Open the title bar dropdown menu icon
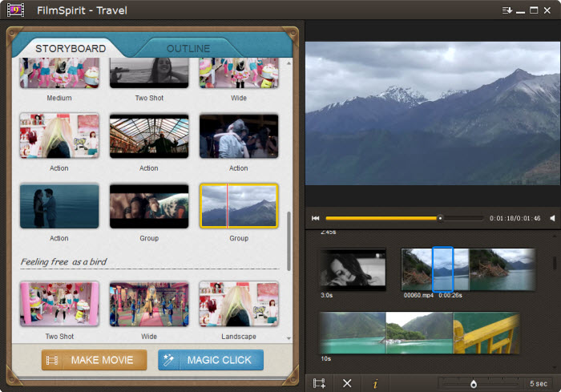The width and height of the screenshot is (561, 392). pos(507,10)
